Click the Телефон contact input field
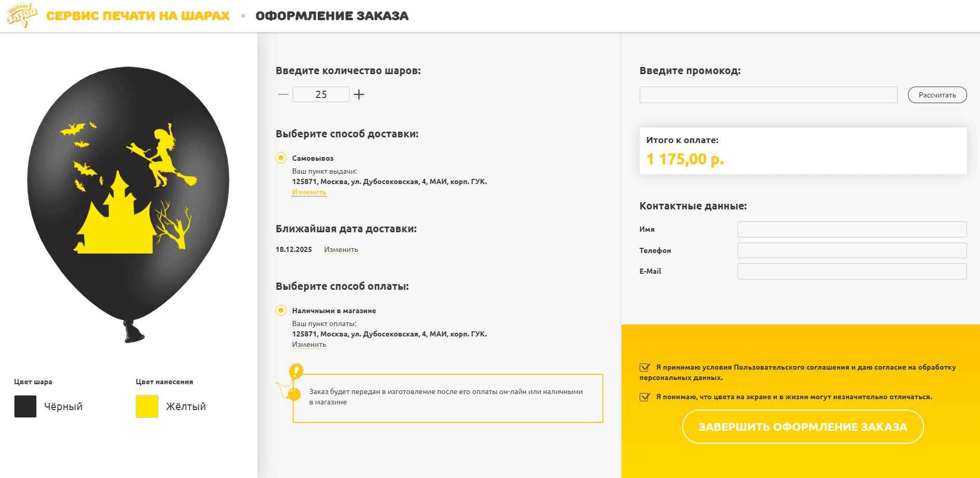980x478 pixels. 852,250
